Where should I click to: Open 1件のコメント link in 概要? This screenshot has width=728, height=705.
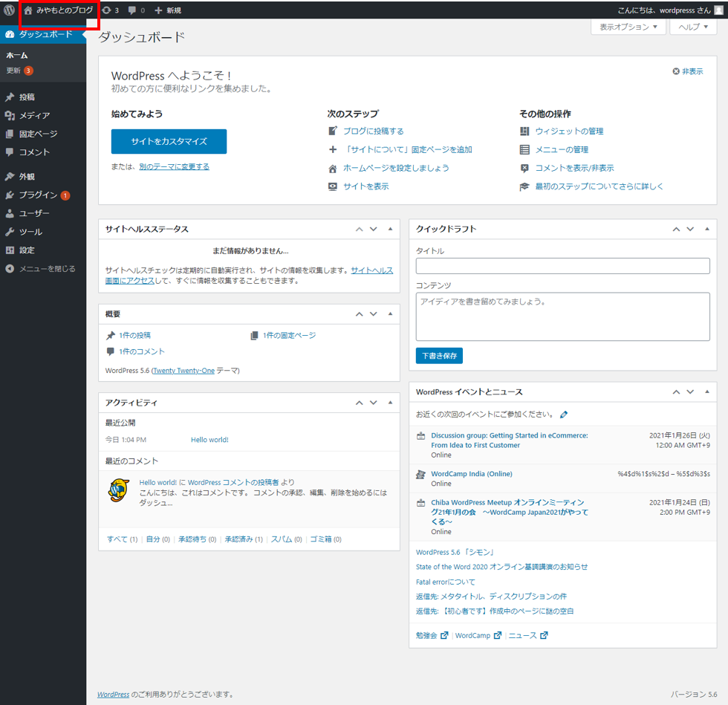pyautogui.click(x=142, y=351)
